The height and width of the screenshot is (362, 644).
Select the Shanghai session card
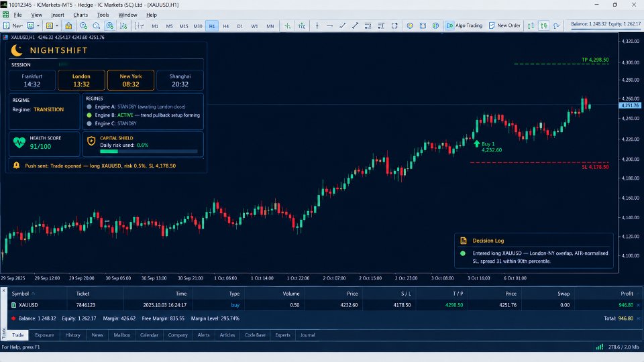pos(180,80)
